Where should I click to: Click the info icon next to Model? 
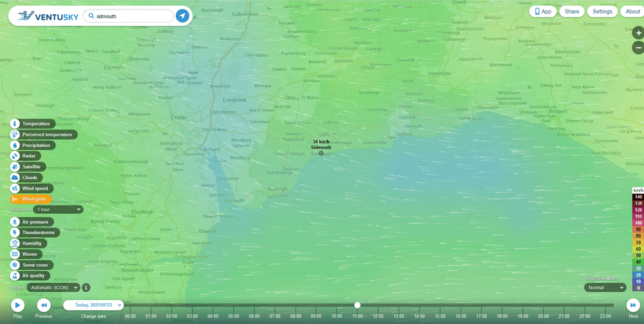click(x=86, y=287)
